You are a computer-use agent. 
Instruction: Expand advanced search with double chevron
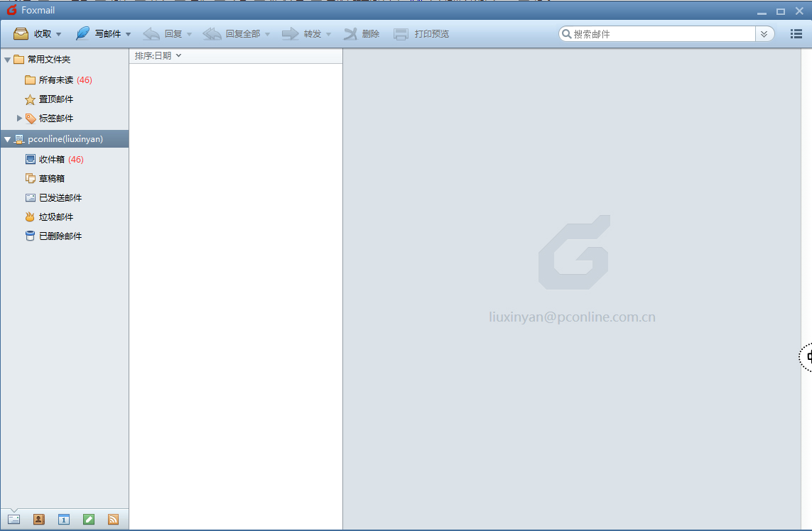point(765,33)
